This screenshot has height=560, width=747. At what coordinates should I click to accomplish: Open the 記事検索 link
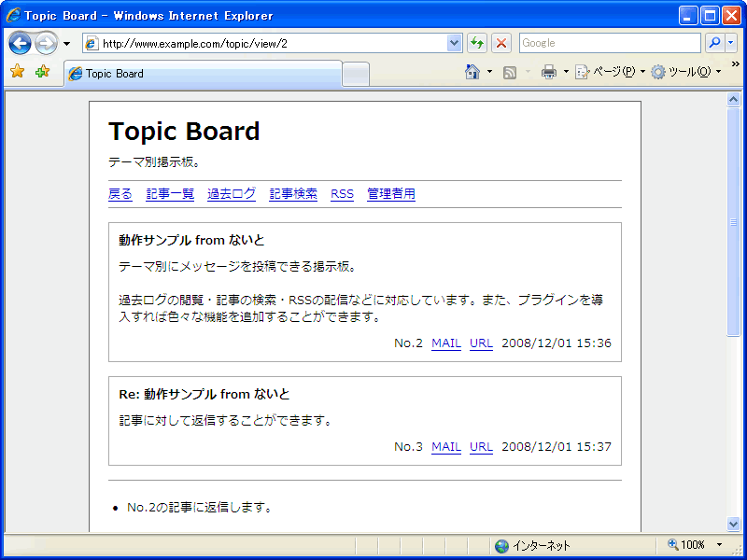pyautogui.click(x=293, y=194)
